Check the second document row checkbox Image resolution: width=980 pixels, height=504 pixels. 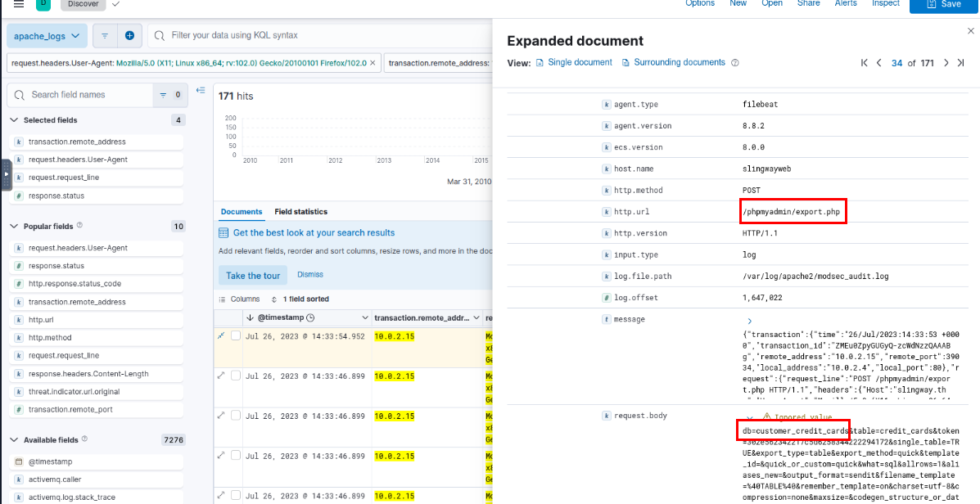pyautogui.click(x=236, y=376)
